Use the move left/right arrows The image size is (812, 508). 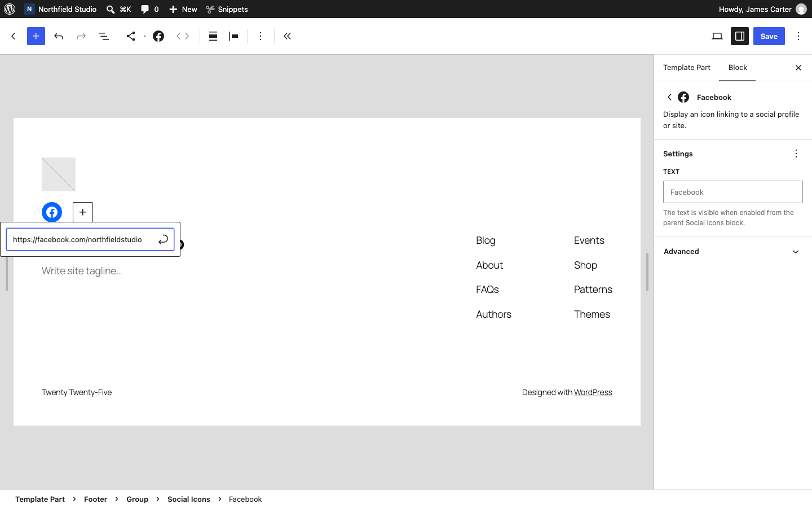(x=183, y=36)
